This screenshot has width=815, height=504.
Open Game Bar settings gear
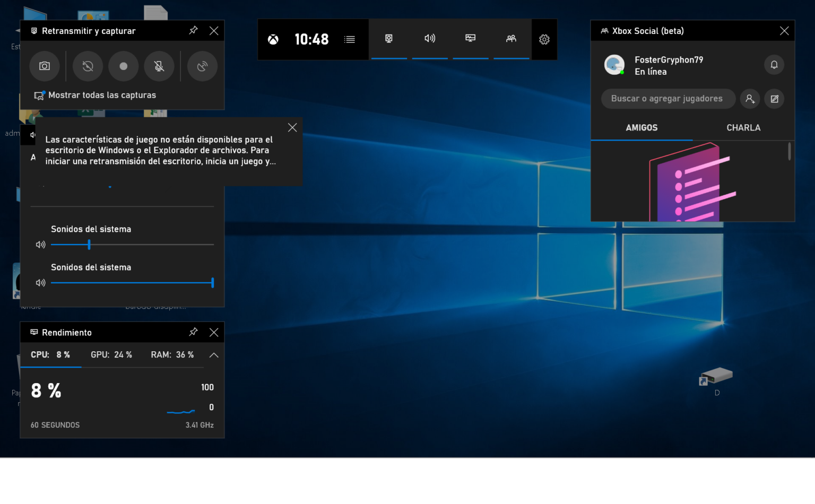click(544, 39)
